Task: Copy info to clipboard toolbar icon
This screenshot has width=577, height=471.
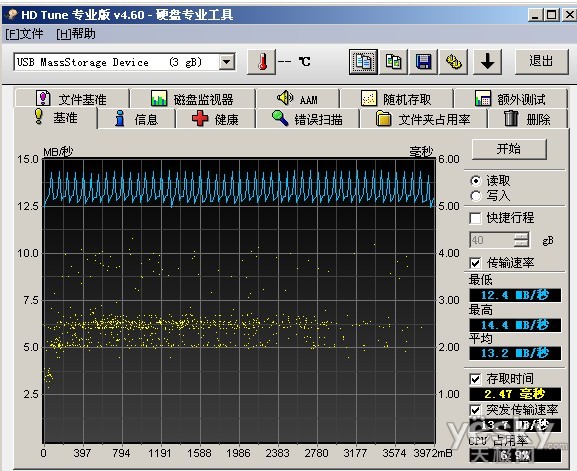Action: [x=363, y=62]
